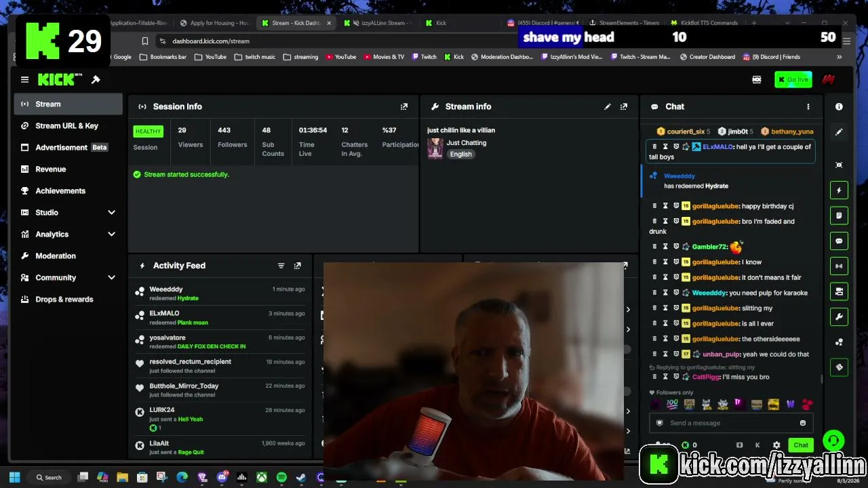
Task: Pop out the Stream info panel
Action: click(624, 106)
